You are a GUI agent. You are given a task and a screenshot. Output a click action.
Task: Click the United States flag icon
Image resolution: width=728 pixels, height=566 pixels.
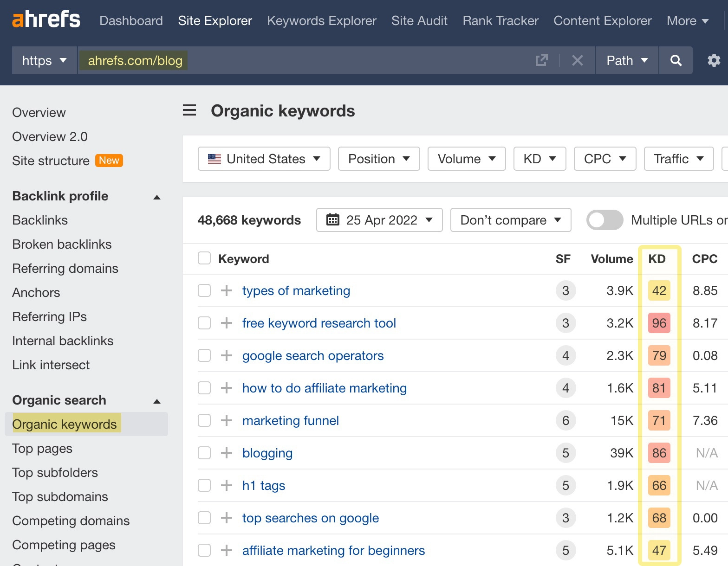[x=214, y=159]
